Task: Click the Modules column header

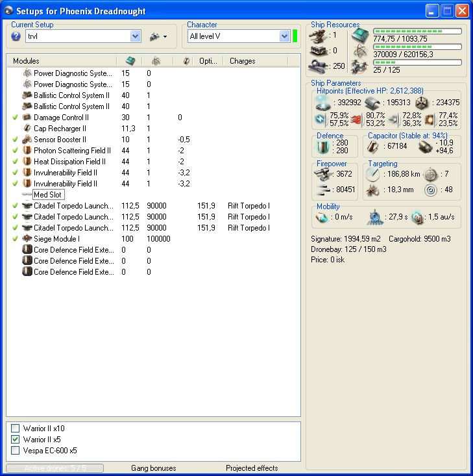Action: [26, 61]
